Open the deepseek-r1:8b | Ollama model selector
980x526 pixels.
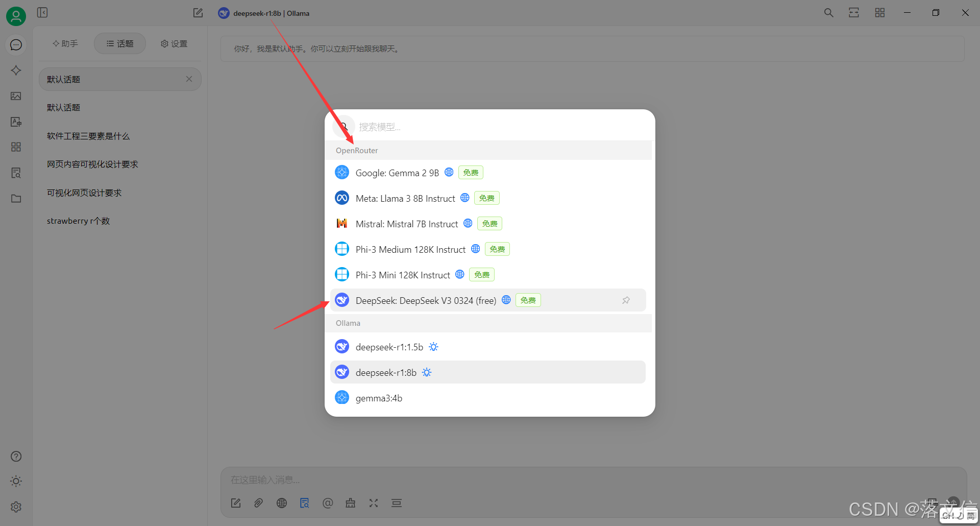pos(263,13)
